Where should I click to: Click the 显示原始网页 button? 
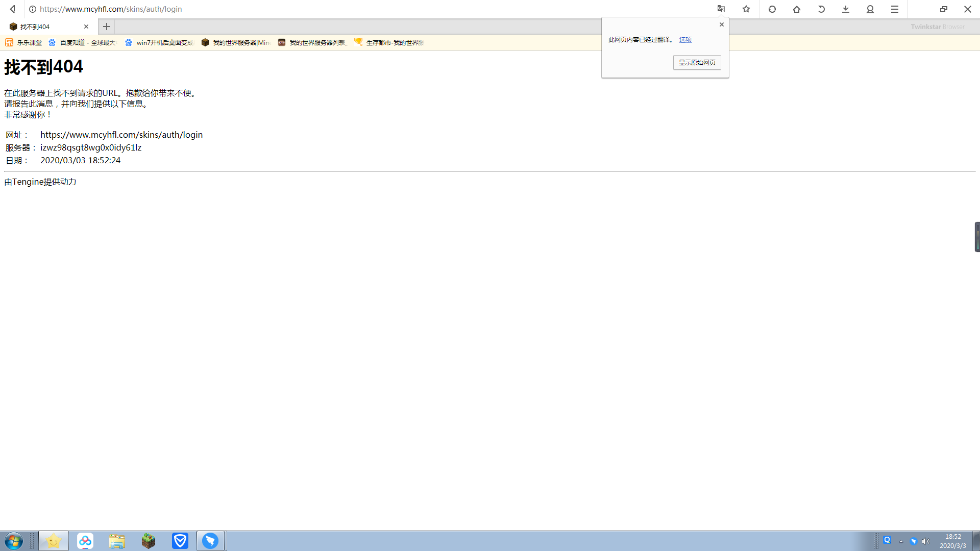click(697, 62)
